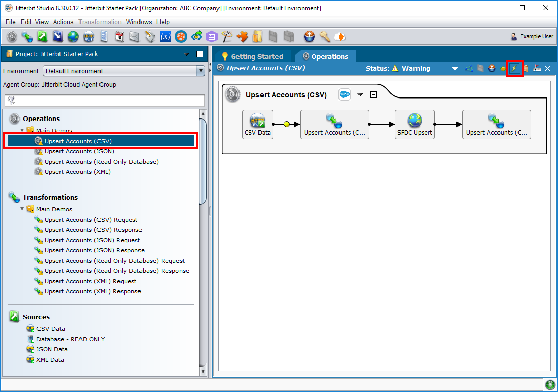This screenshot has width=558, height=392.
Task: Open the Actions menu
Action: tap(63, 22)
